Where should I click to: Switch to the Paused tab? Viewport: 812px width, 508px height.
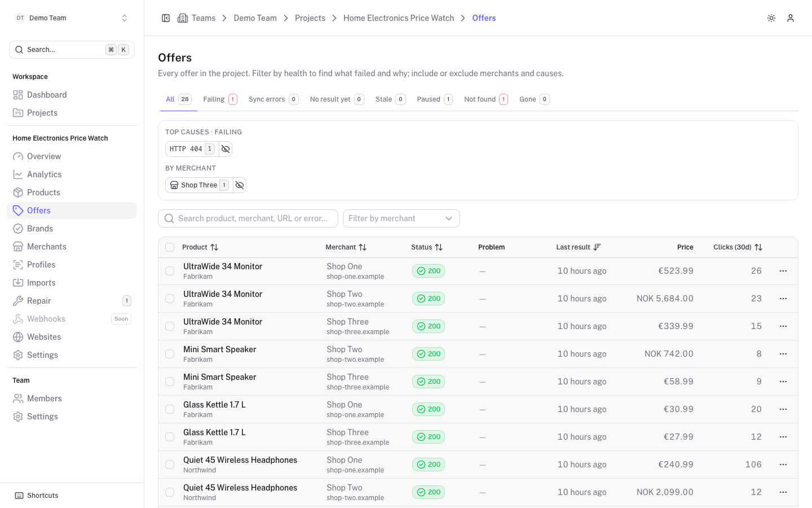[435, 99]
